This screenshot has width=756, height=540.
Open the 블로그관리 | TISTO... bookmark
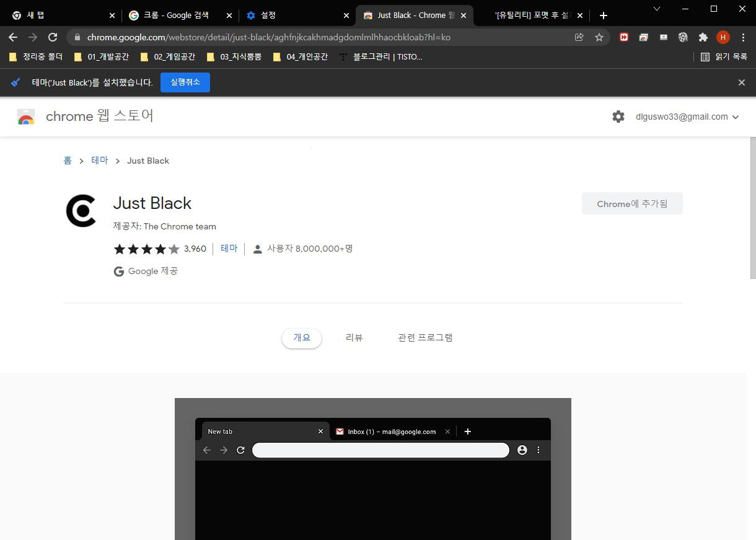coord(380,56)
